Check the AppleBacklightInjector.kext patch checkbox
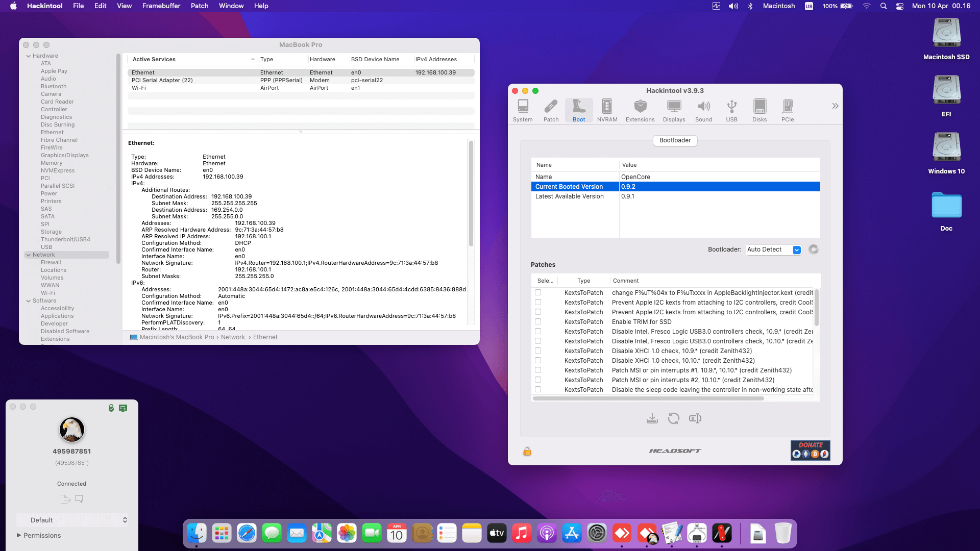 (538, 292)
